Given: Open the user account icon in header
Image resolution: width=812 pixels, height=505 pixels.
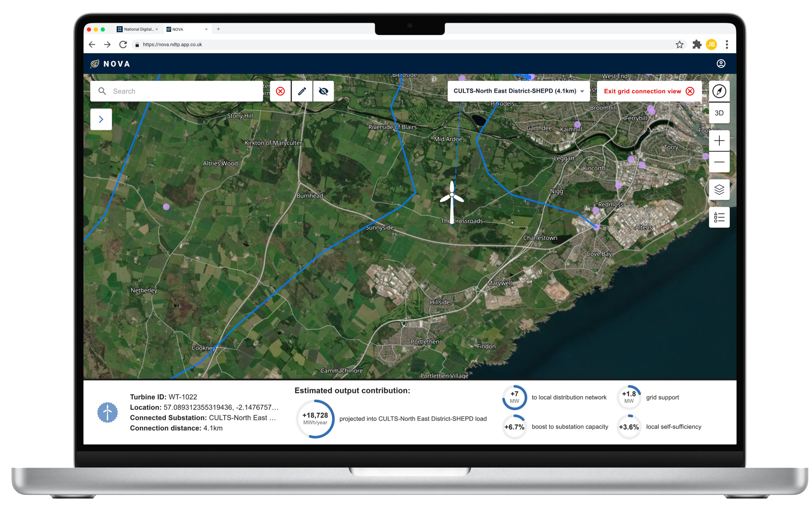Looking at the screenshot, I should (x=721, y=63).
